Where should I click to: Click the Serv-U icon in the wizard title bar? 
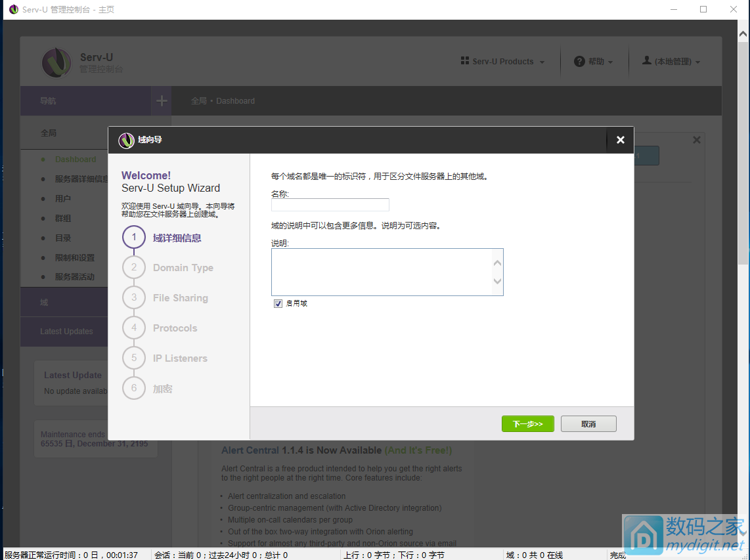point(126,140)
